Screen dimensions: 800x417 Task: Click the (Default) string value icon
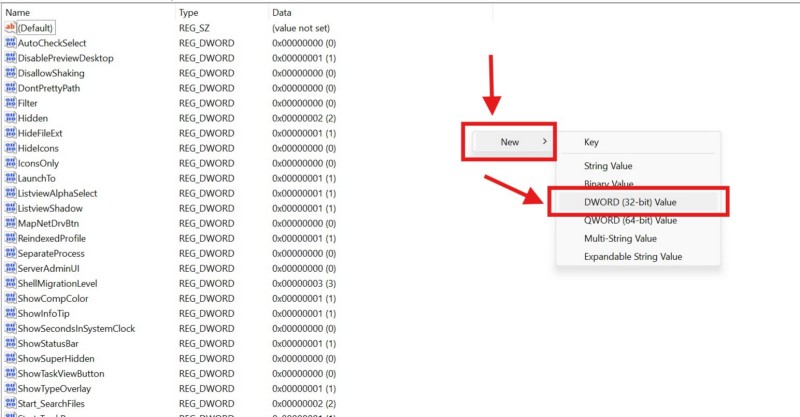[10, 28]
